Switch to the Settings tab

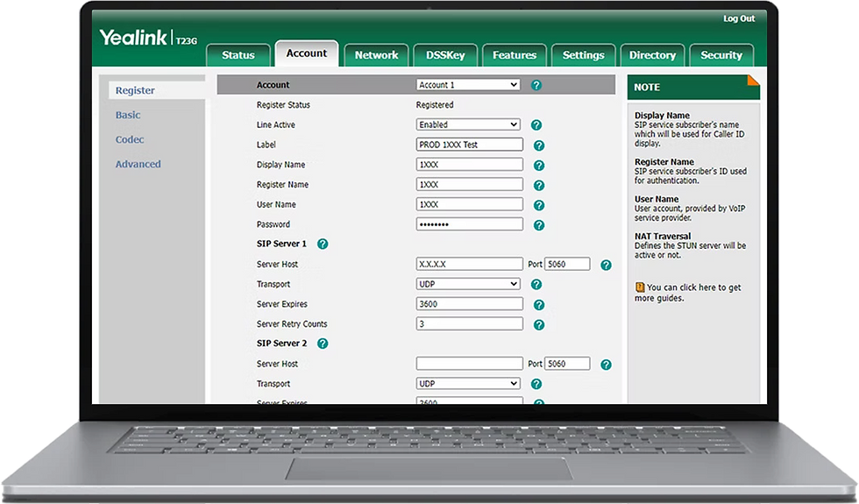click(x=584, y=54)
